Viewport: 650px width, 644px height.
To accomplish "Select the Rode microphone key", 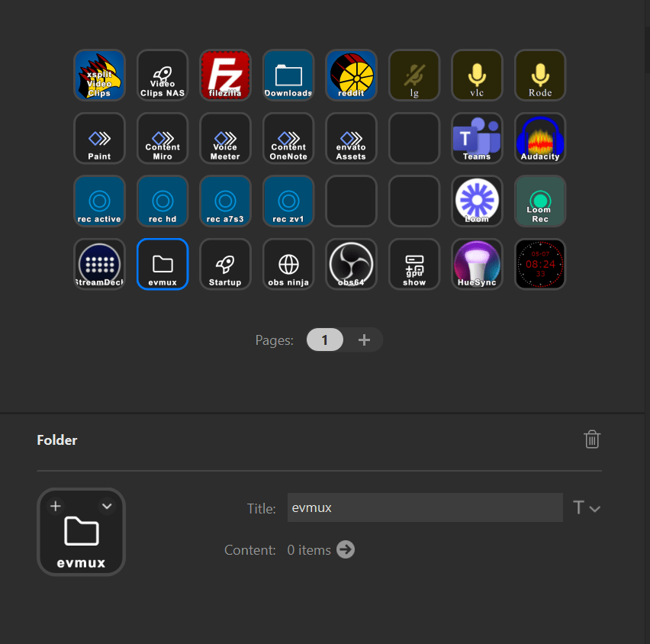I will click(539, 75).
